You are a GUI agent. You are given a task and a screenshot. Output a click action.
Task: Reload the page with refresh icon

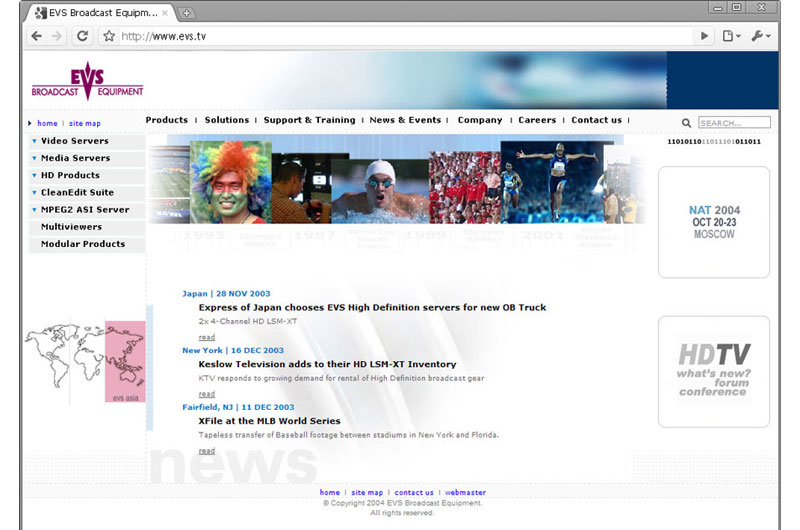coord(82,36)
